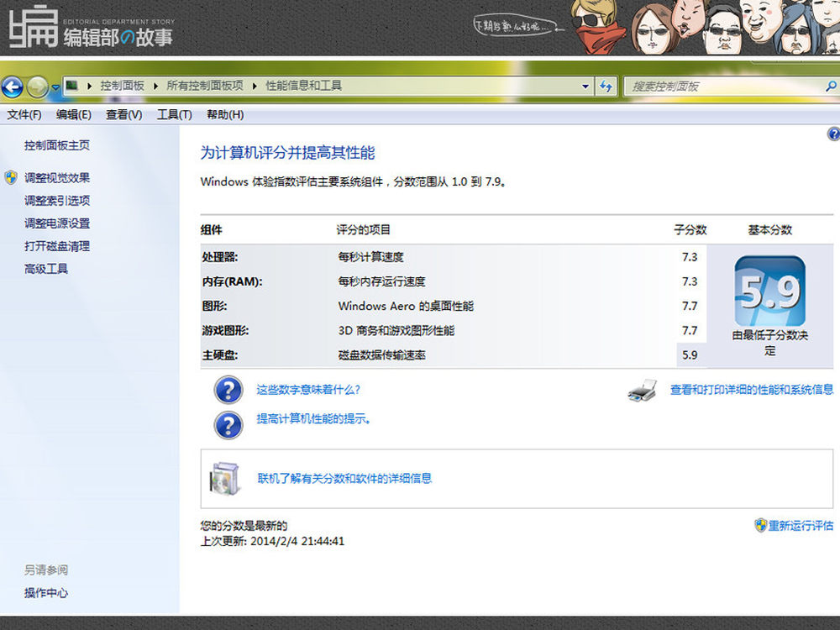Click the question mark icon beside 提高计算机性能的提示
This screenshot has height=630, width=840.
coord(228,424)
